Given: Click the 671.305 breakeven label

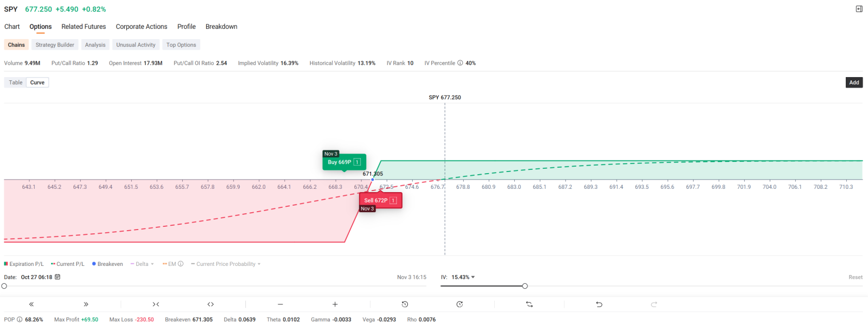Looking at the screenshot, I should coord(373,174).
